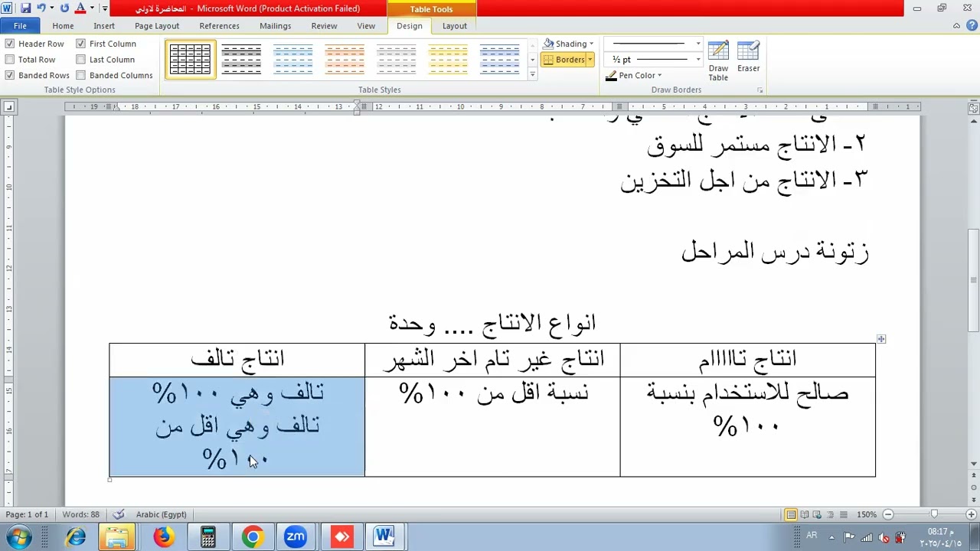The width and height of the screenshot is (980, 551).
Task: Switch to the View tab
Action: 366,26
